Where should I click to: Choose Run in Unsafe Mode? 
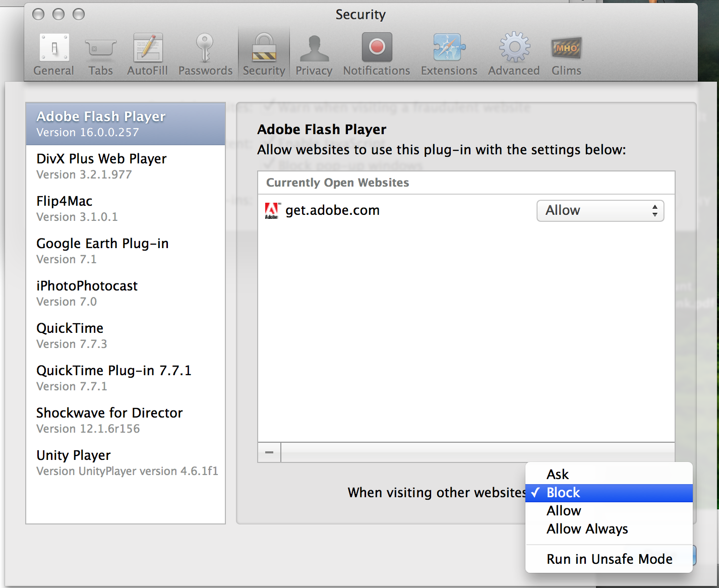click(609, 559)
